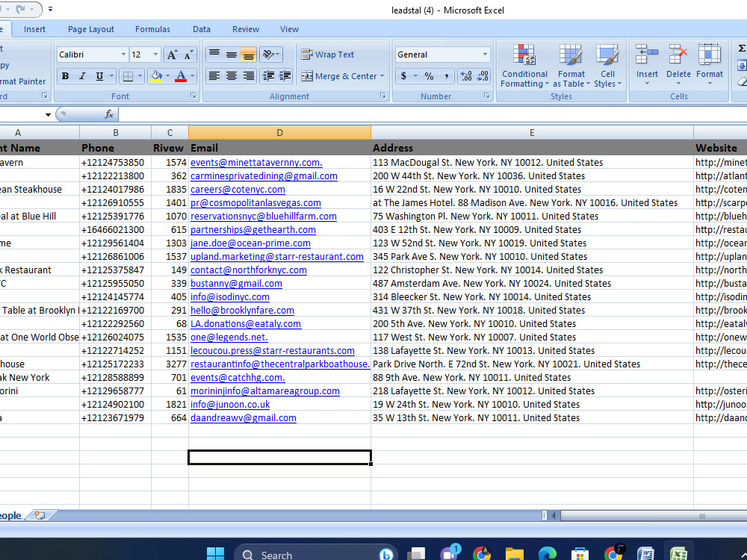Center the text horizontally
This screenshot has width=747, height=560.
coord(232,76)
